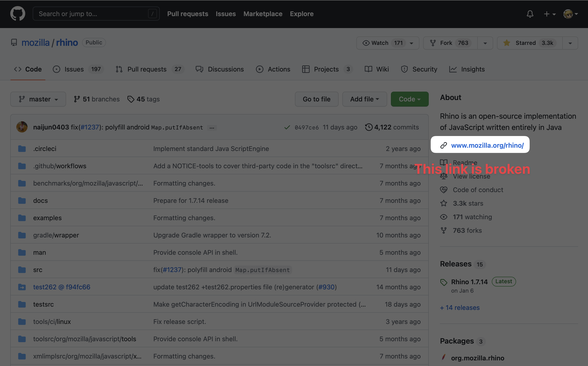Open Code of conduct via its icon
The width and height of the screenshot is (588, 366).
444,190
